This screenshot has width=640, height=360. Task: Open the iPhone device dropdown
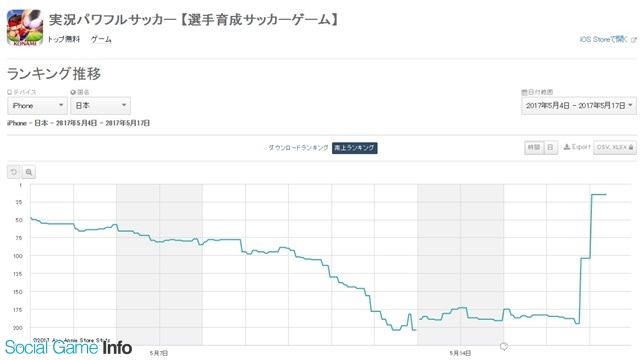click(x=37, y=106)
